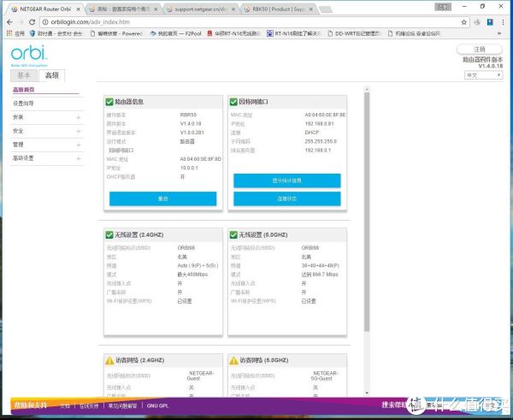The image size is (513, 420).
Task: Close the RBK50 Product Support tab
Action: (311, 9)
